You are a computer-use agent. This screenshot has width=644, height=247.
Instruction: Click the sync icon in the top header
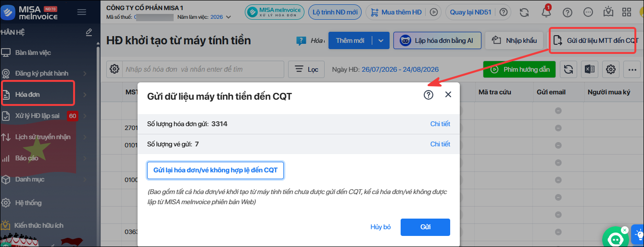pyautogui.click(x=524, y=12)
